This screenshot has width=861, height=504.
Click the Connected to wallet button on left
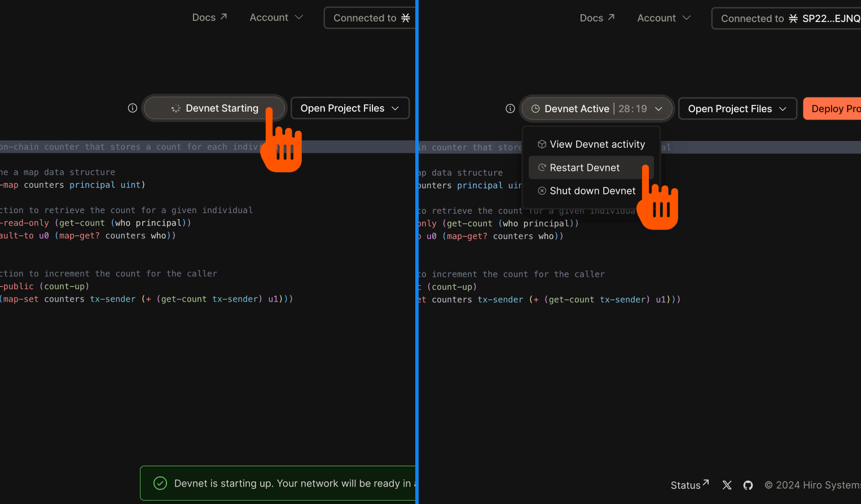[x=370, y=17]
